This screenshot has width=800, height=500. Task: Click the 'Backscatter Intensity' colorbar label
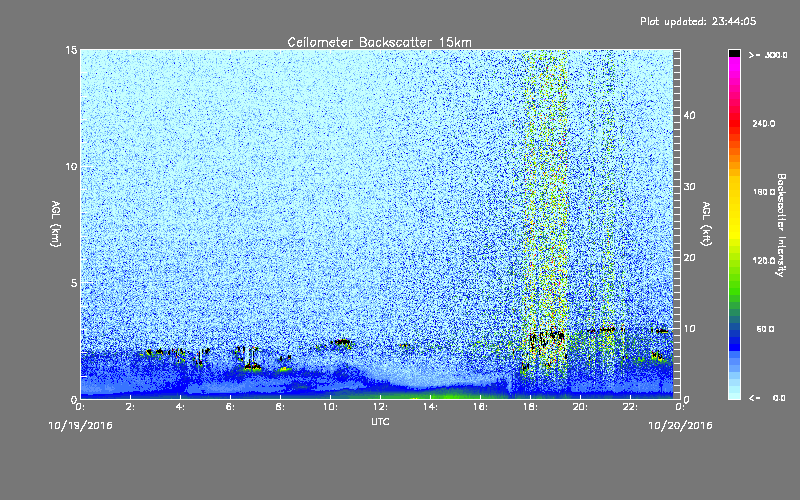coord(780,225)
